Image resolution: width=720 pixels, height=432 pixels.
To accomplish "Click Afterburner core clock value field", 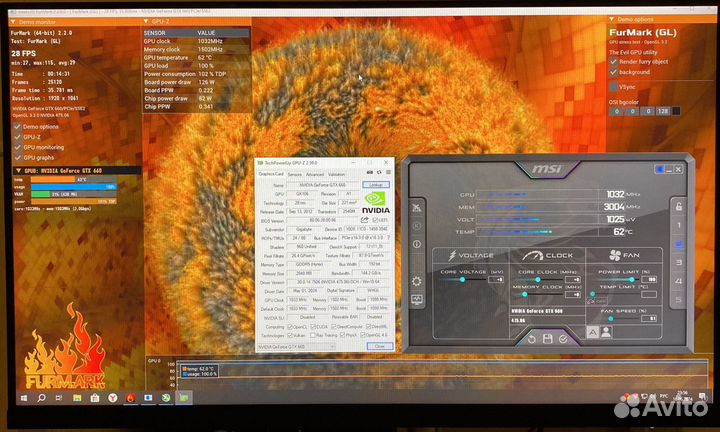I will tap(574, 279).
